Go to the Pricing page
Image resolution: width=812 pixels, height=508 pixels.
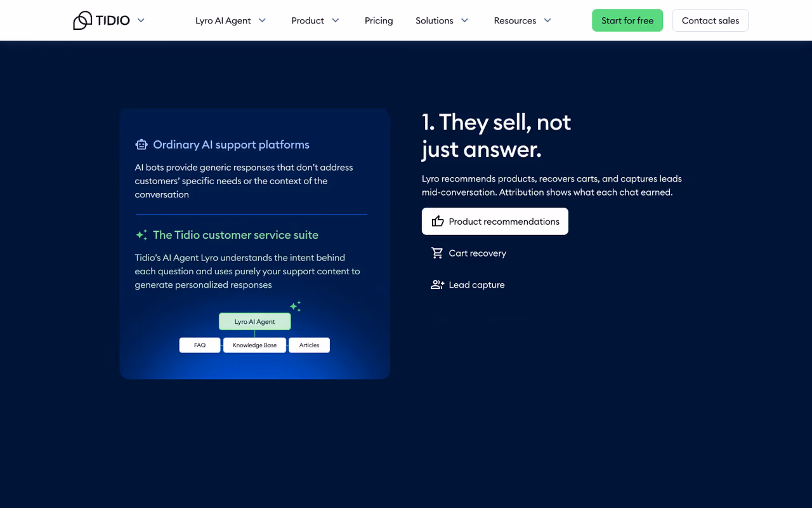point(379,20)
